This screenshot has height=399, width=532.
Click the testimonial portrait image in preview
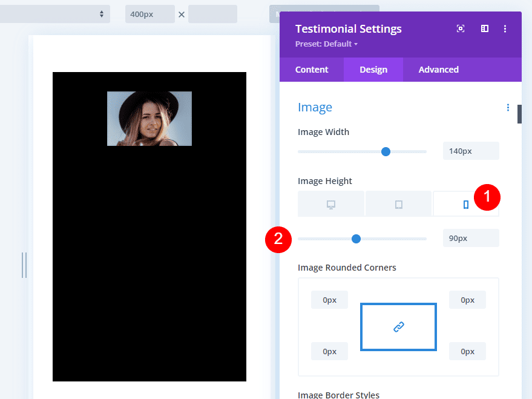tap(149, 119)
